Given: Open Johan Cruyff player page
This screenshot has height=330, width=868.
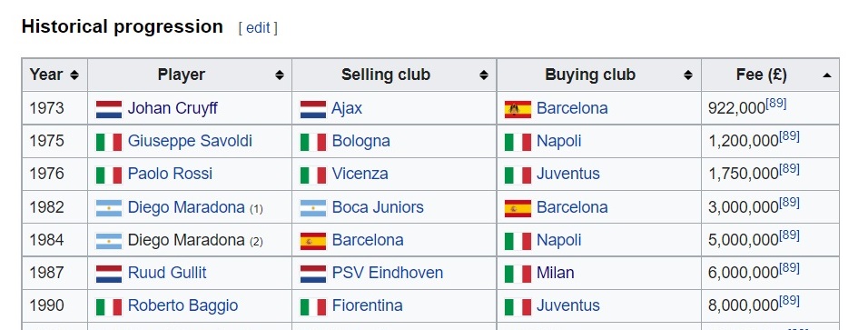Looking at the screenshot, I should (173, 108).
